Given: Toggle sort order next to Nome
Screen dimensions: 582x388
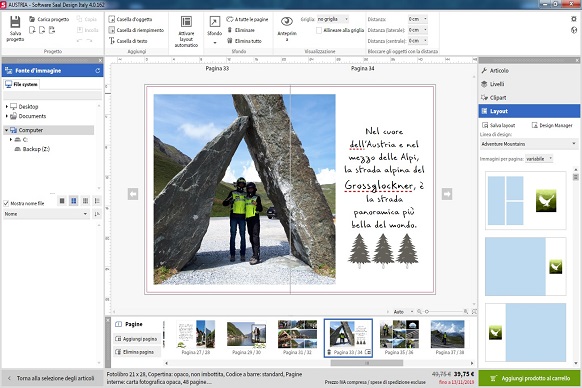Looking at the screenshot, I should point(97,214).
